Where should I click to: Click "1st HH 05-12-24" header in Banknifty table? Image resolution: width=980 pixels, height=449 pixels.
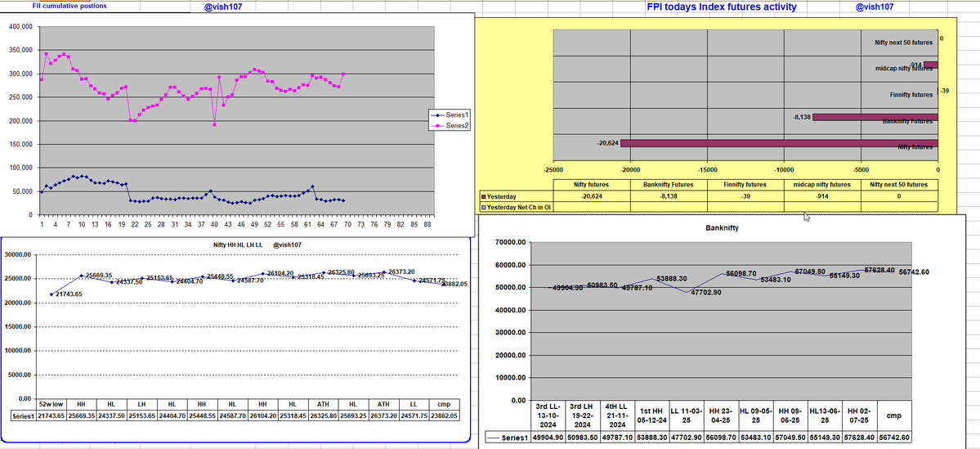[x=652, y=415]
